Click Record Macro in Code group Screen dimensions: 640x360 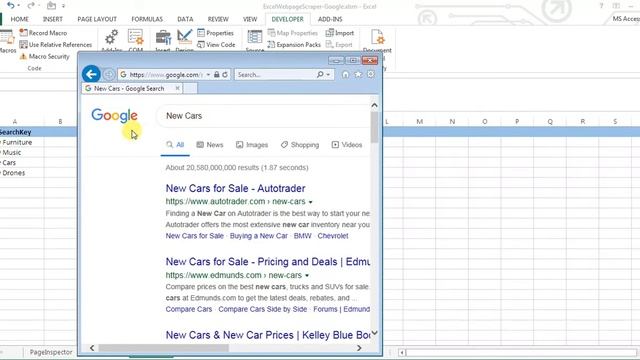point(43,33)
